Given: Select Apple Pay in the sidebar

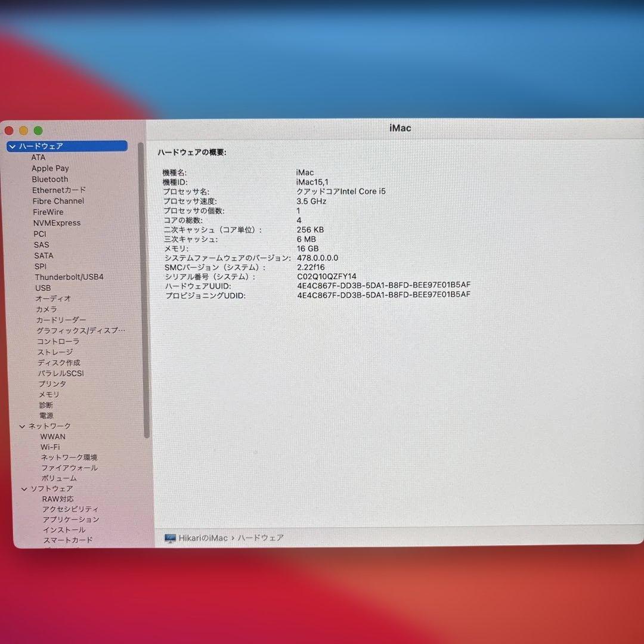Looking at the screenshot, I should [50, 168].
